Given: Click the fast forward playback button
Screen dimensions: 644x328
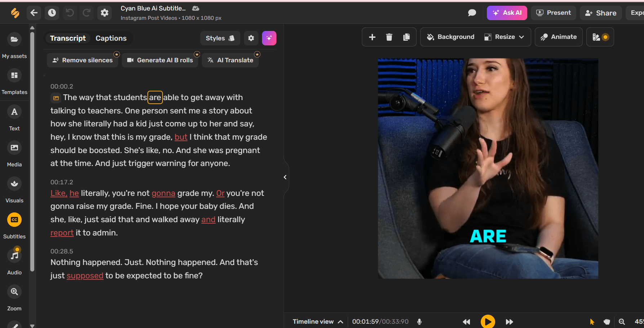Looking at the screenshot, I should 509,322.
